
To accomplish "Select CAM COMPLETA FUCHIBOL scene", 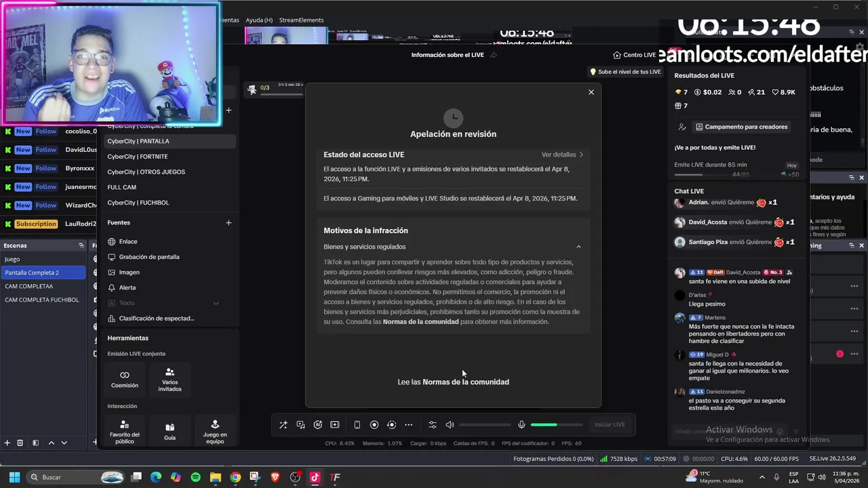I will click(x=43, y=300).
